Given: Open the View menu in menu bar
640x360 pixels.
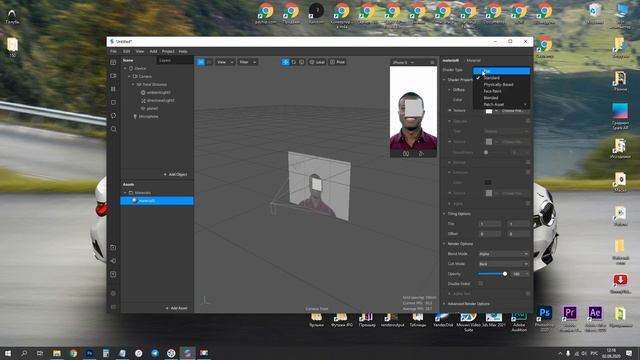Looking at the screenshot, I should click(x=140, y=51).
